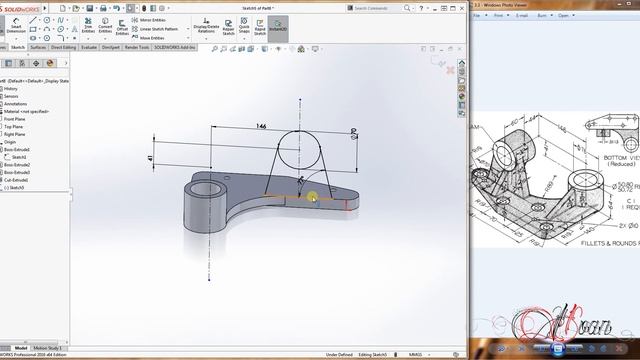Expand the manager panel tabs chevron
The image size is (640, 360).
[x=66, y=63]
